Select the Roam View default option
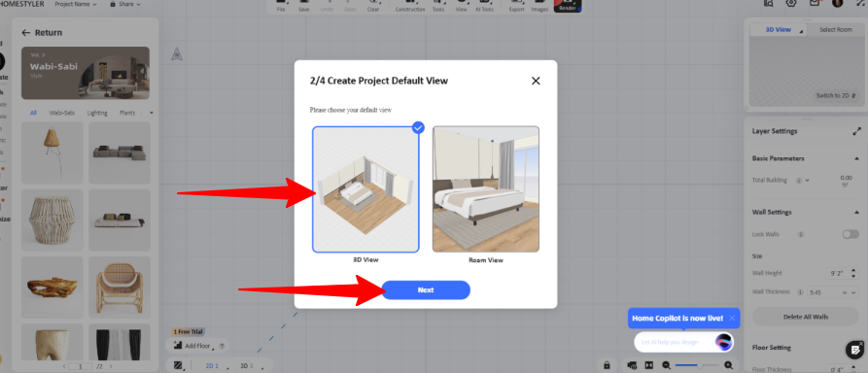868x373 pixels. pyautogui.click(x=485, y=189)
